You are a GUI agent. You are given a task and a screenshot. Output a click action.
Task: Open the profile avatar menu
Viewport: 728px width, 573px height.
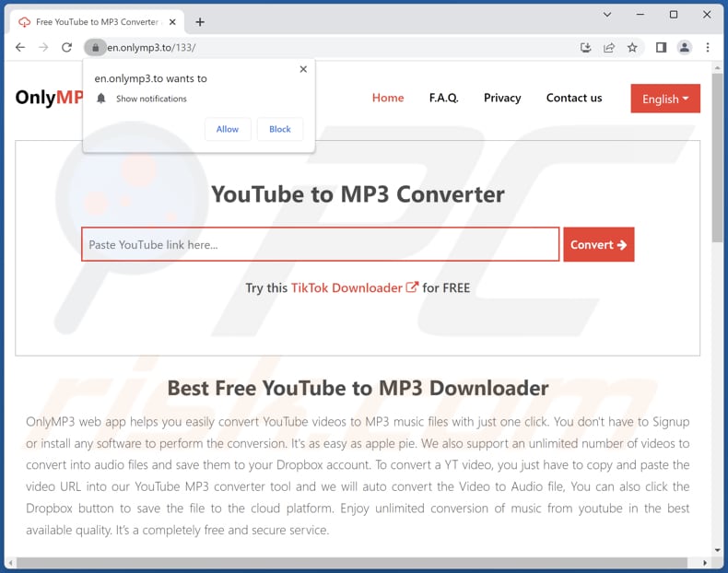tap(685, 47)
